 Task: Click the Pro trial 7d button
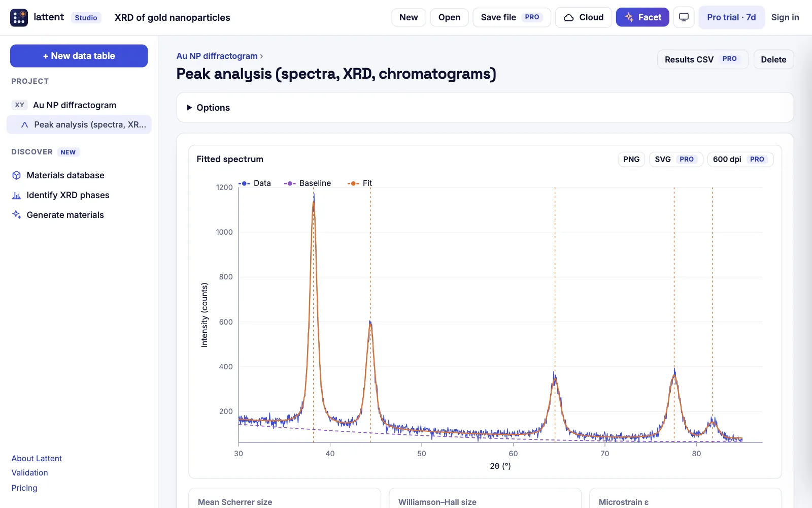coord(731,17)
